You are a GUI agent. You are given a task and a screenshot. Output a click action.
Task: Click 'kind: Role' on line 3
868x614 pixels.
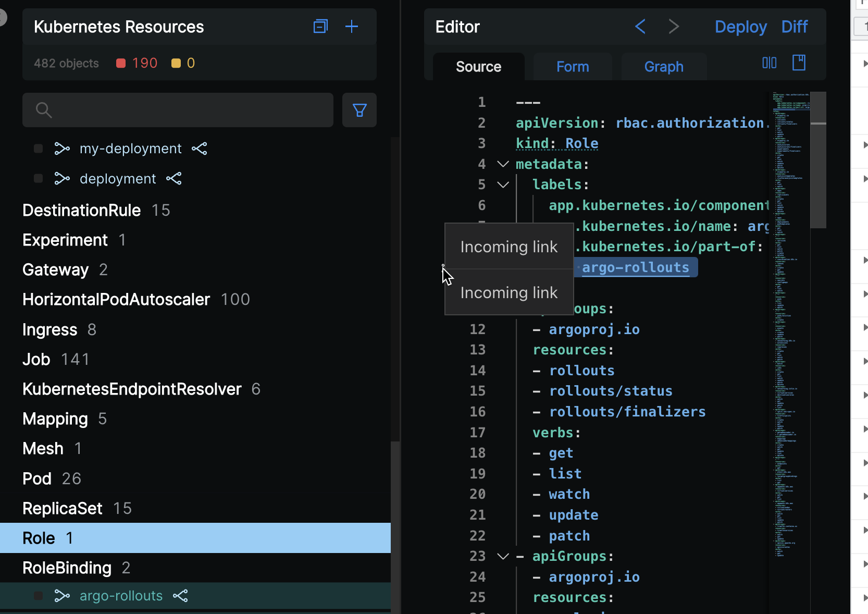tap(557, 143)
